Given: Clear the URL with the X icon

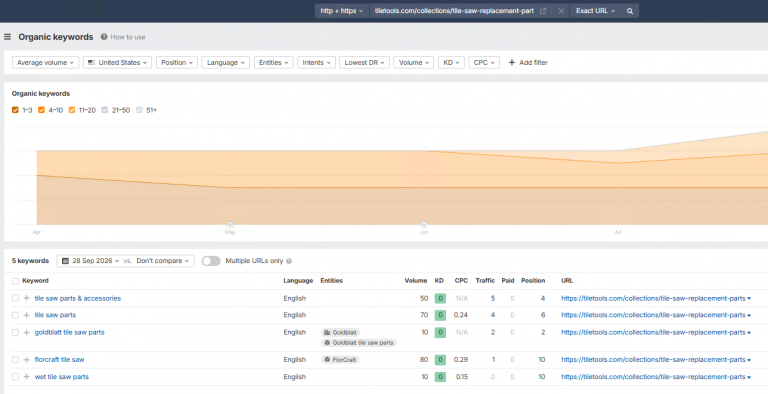Looking at the screenshot, I should pyautogui.click(x=561, y=11).
